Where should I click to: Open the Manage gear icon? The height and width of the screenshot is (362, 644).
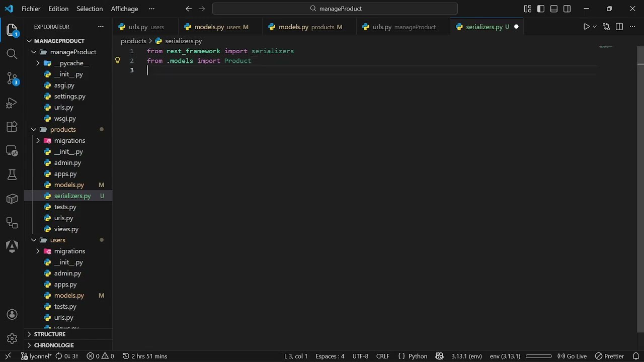pos(12,338)
